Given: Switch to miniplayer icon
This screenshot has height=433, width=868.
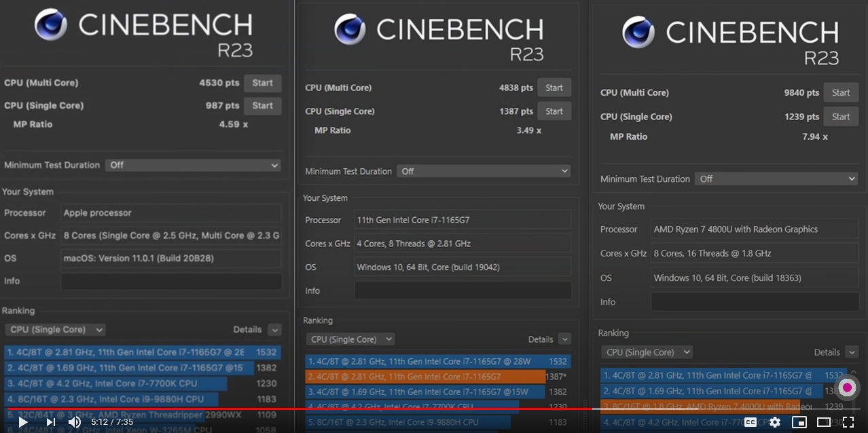Looking at the screenshot, I should 799,422.
